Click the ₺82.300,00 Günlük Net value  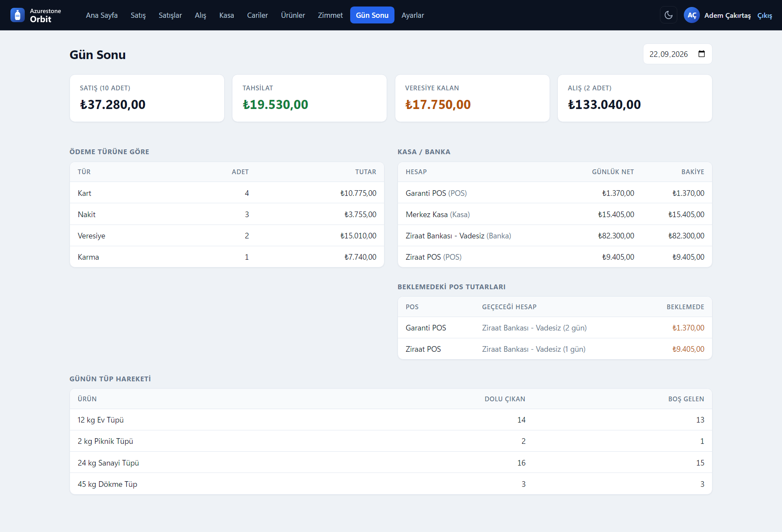point(616,235)
